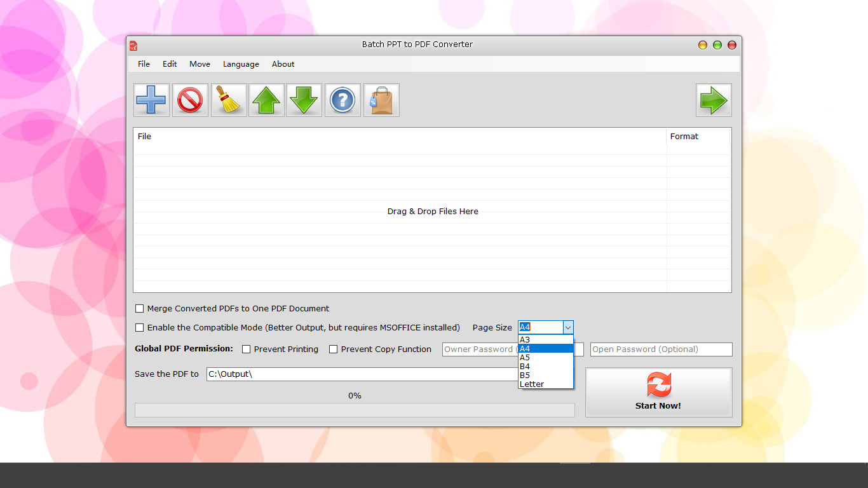The image size is (868, 488).
Task: Check the Prevent Printing option
Action: (247, 349)
